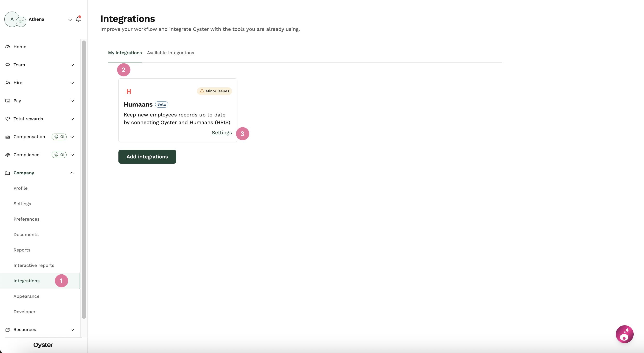
Task: Click the Add integrations button
Action: tap(147, 157)
